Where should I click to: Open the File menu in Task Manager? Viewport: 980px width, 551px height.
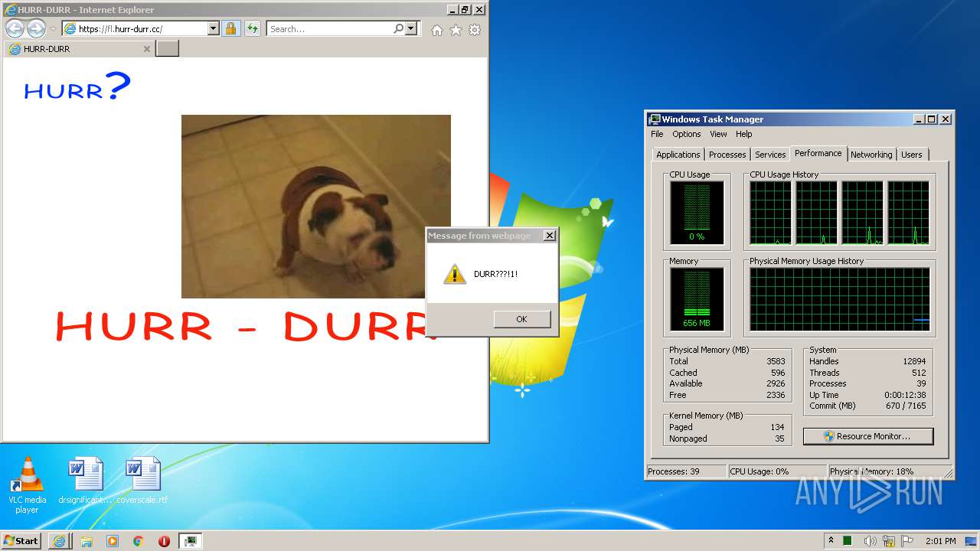pyautogui.click(x=657, y=134)
